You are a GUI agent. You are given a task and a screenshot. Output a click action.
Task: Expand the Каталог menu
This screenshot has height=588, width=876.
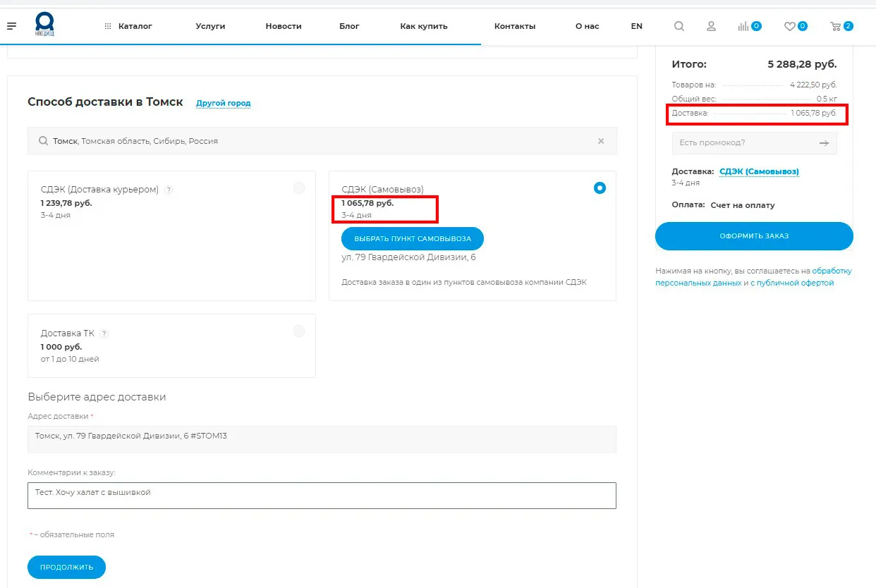128,26
